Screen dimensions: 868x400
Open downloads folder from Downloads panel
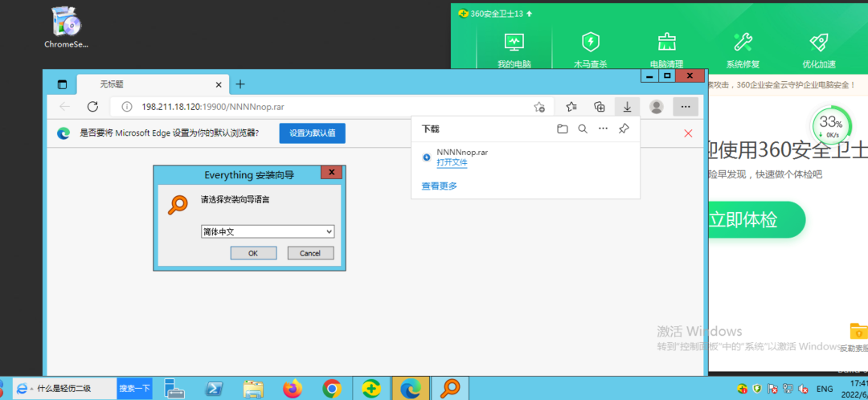(x=563, y=129)
